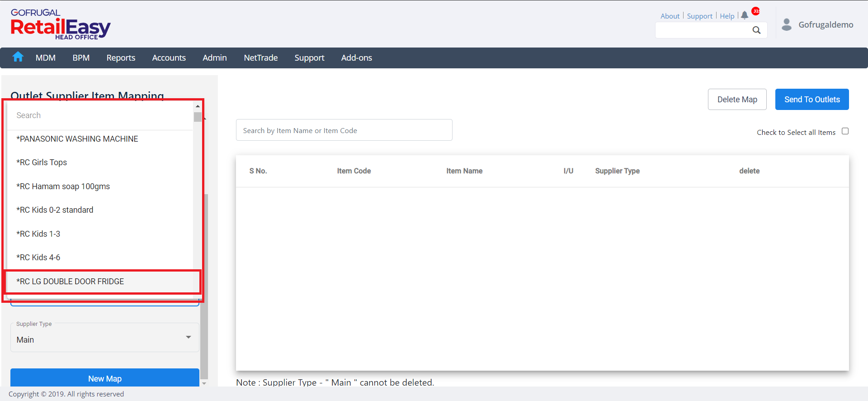Image resolution: width=868 pixels, height=401 pixels.
Task: Focus the Search by Item Name or Code field
Action: click(344, 130)
